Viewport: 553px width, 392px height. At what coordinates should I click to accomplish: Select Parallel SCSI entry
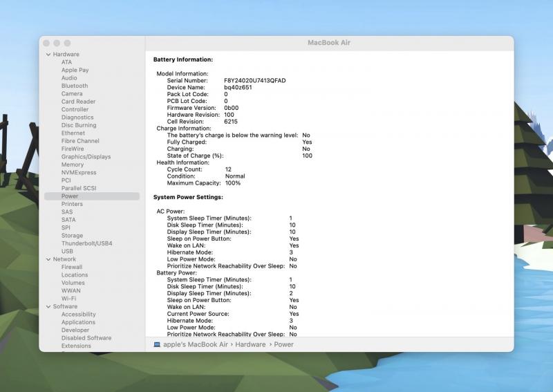[79, 188]
